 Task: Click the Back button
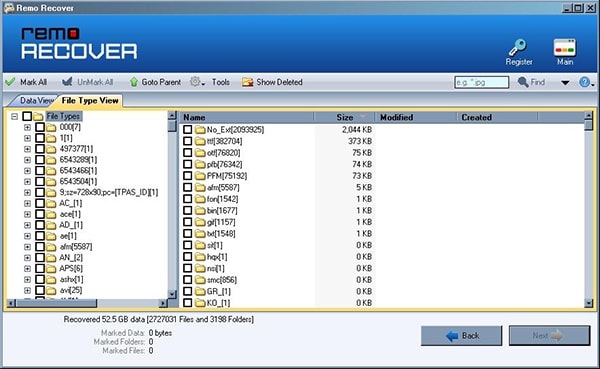[461, 336]
